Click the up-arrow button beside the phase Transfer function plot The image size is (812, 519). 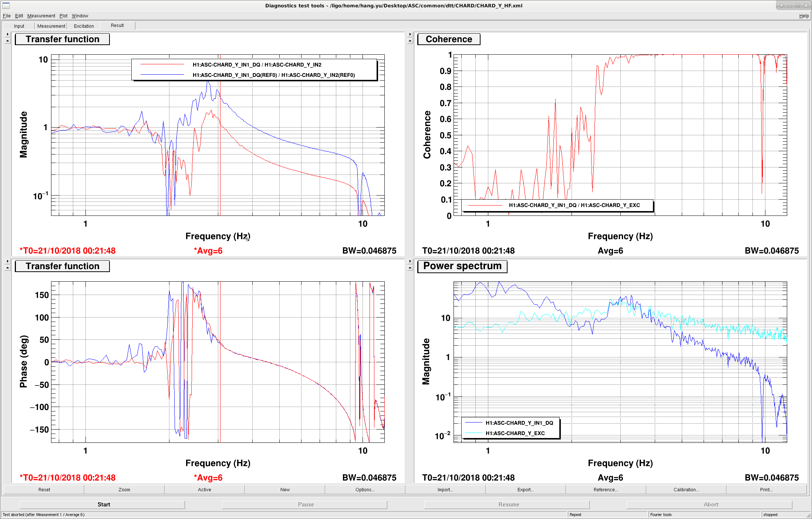point(7,268)
